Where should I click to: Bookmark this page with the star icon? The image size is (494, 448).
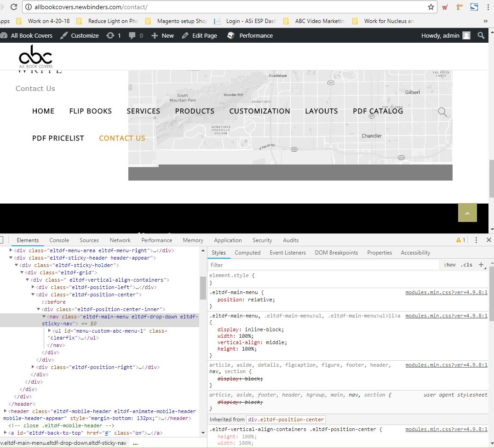431,7
